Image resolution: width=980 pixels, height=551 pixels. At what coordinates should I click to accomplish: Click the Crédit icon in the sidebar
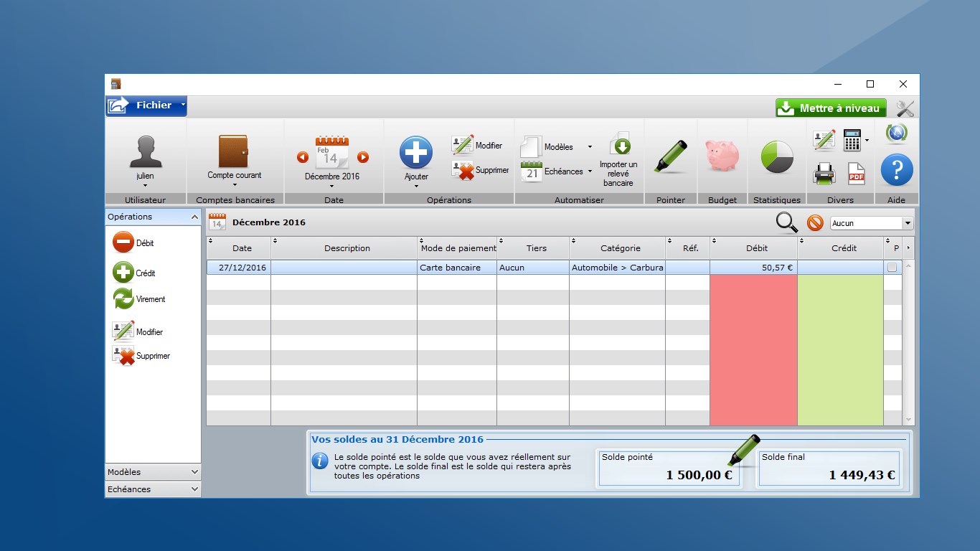(123, 273)
